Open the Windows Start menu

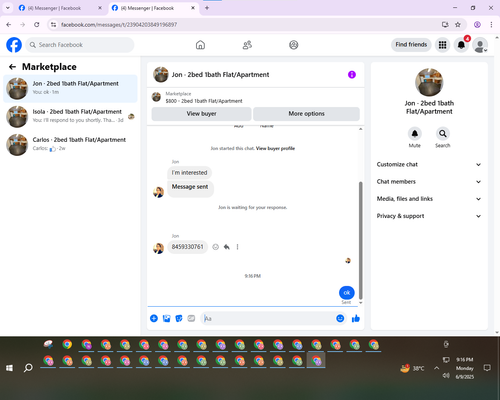[x=9, y=368]
